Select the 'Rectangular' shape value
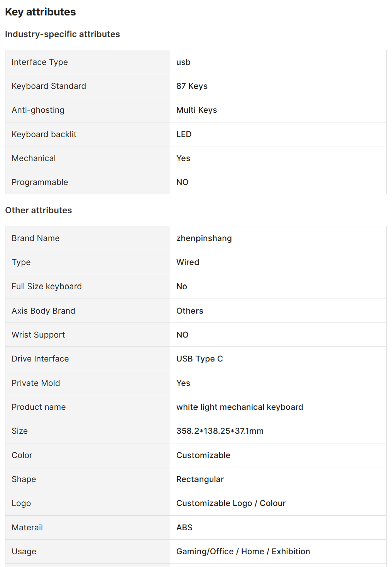This screenshot has width=392, height=567. coord(200,479)
